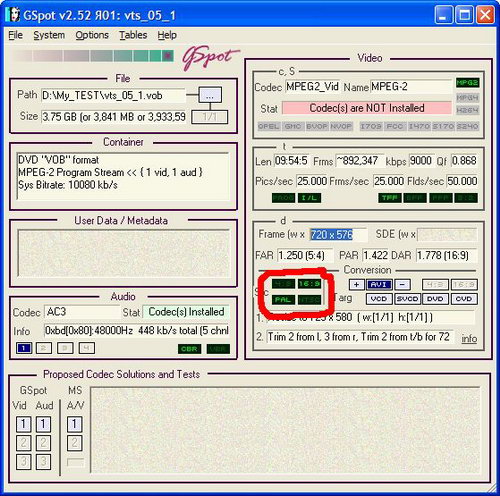Select the AVI conversion target button
The height and width of the screenshot is (496, 500).
coord(379,285)
